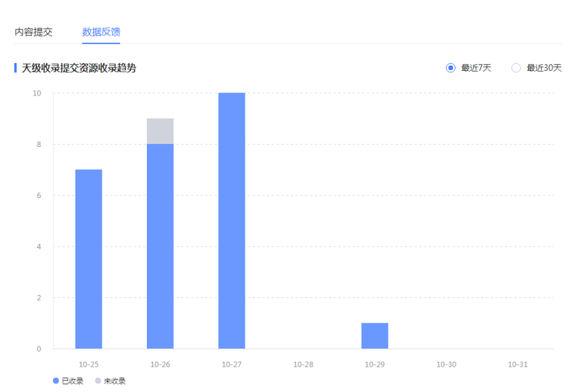The height and width of the screenshot is (392, 578).
Task: Click the gray 未收录 segment on 10-26
Action: tap(161, 131)
